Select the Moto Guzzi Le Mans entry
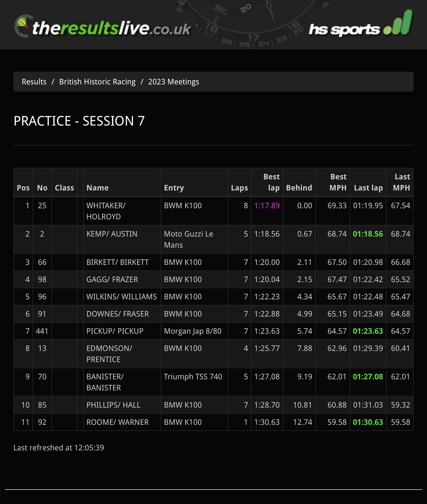Viewport: 427px width, 504px height. tap(188, 239)
